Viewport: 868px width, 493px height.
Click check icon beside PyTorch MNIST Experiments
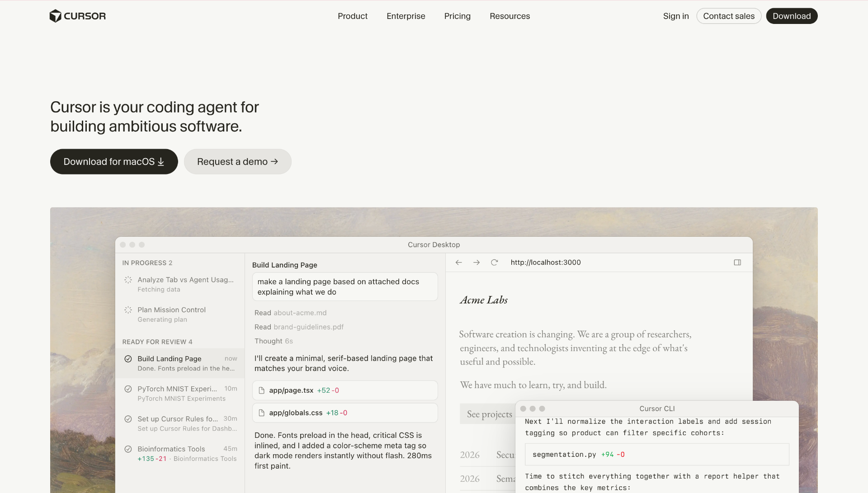click(x=128, y=389)
